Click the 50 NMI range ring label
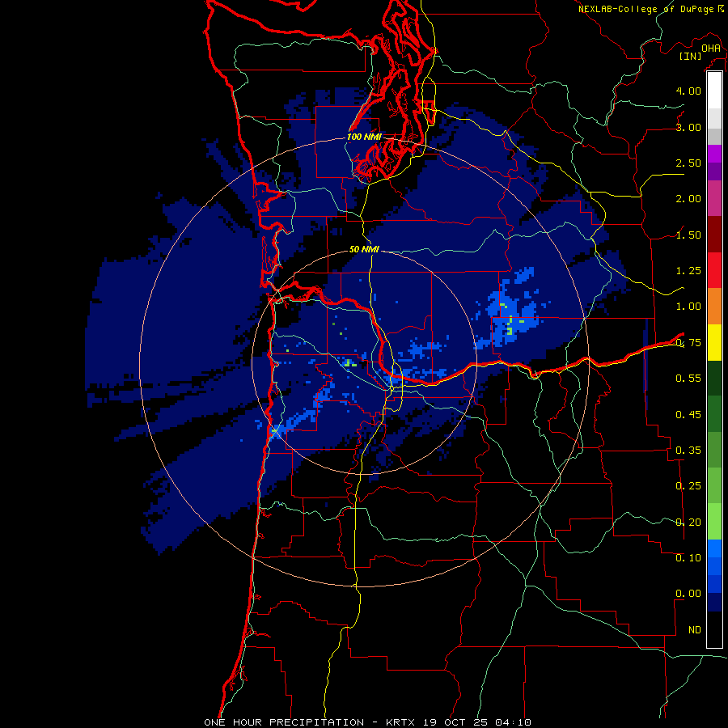 [x=364, y=249]
